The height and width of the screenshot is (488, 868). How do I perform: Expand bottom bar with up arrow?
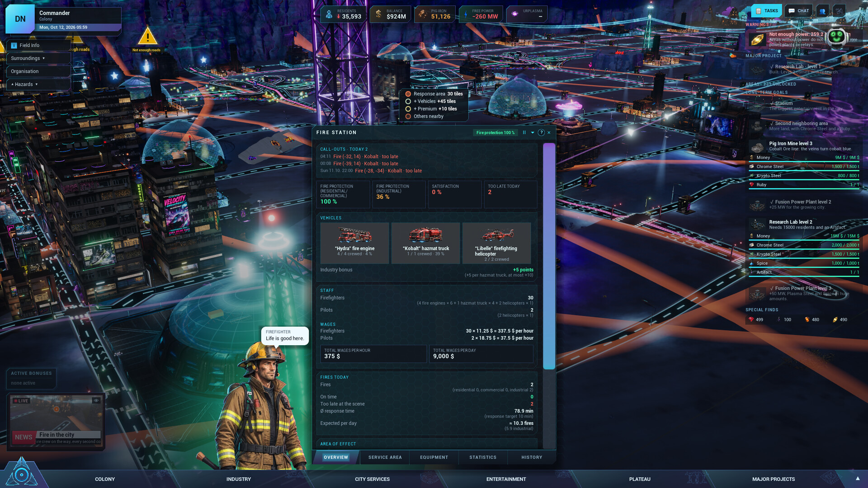pos(858,479)
